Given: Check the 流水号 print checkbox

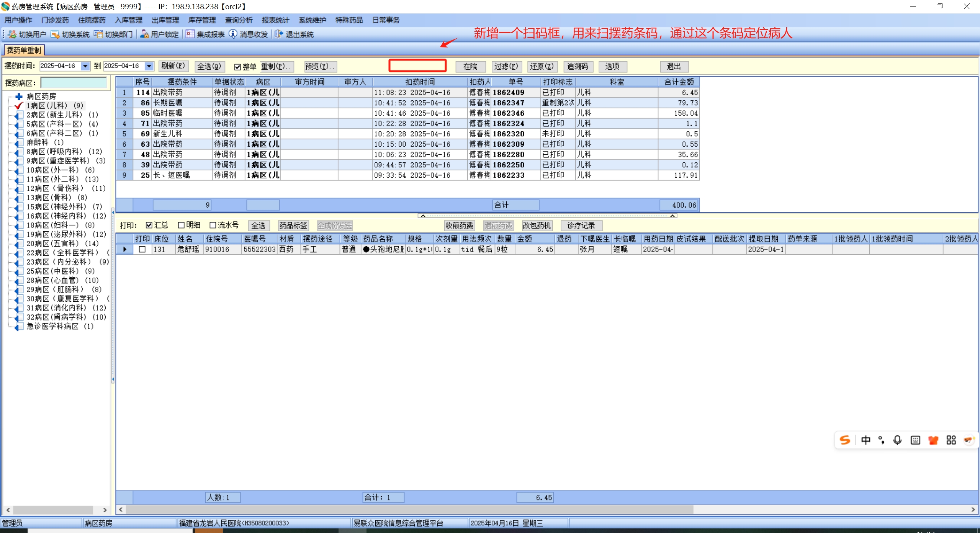Looking at the screenshot, I should coord(213,225).
